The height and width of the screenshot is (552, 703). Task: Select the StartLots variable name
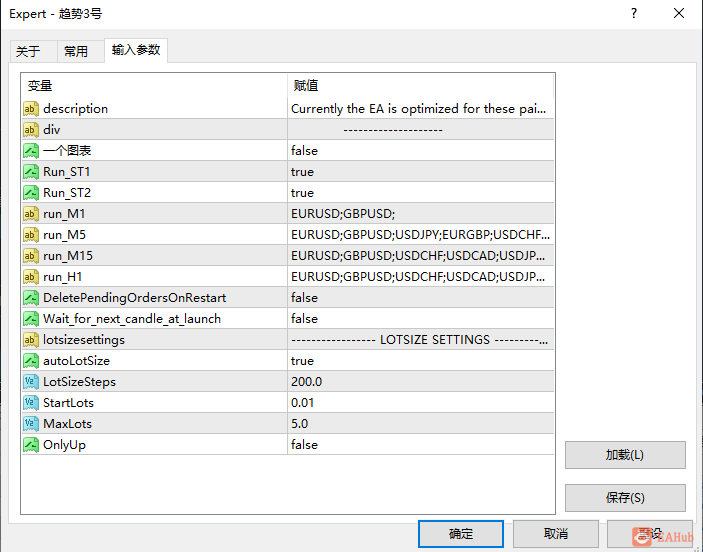pos(68,403)
